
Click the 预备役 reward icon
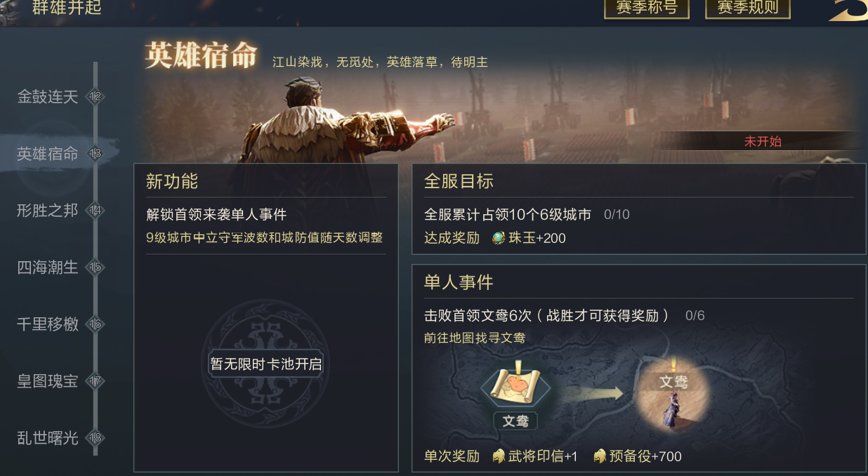[600, 456]
